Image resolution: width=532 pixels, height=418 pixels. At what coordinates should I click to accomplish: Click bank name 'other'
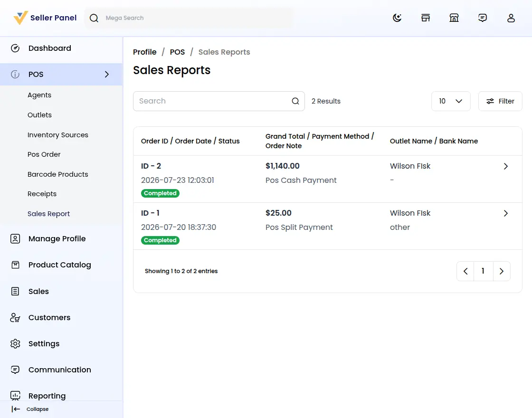[x=400, y=228]
